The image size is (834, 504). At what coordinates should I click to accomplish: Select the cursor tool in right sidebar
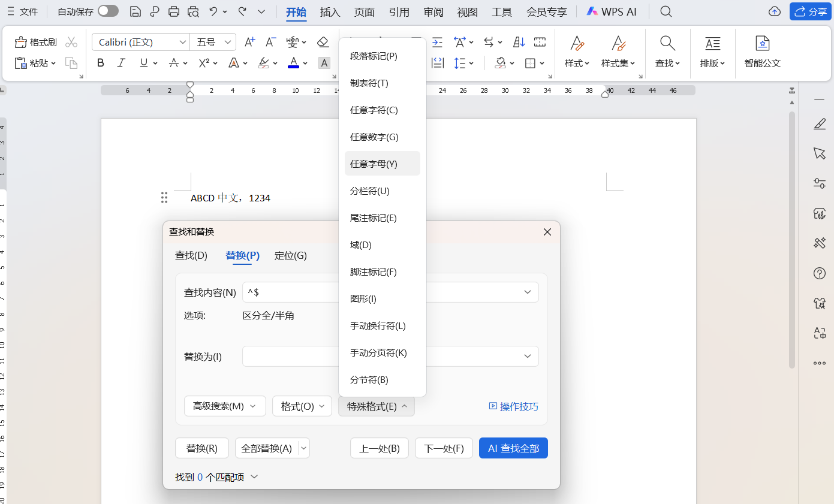pos(819,153)
